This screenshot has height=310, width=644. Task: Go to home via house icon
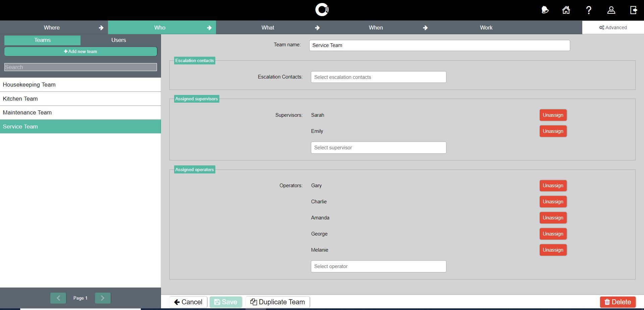coord(566,10)
